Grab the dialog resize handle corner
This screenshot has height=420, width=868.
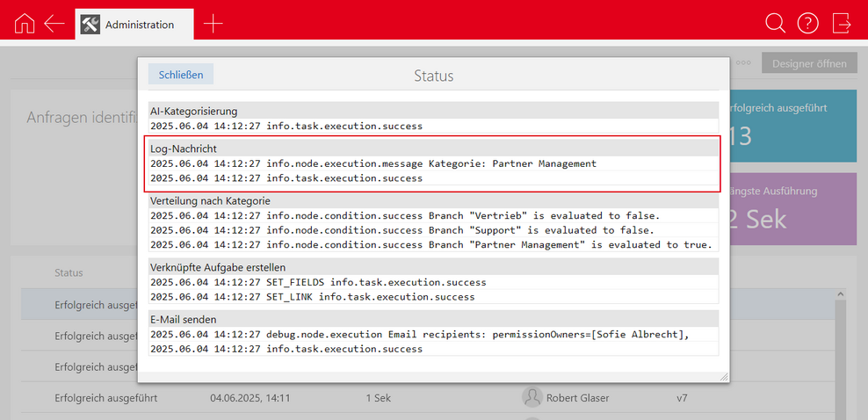pyautogui.click(x=723, y=377)
